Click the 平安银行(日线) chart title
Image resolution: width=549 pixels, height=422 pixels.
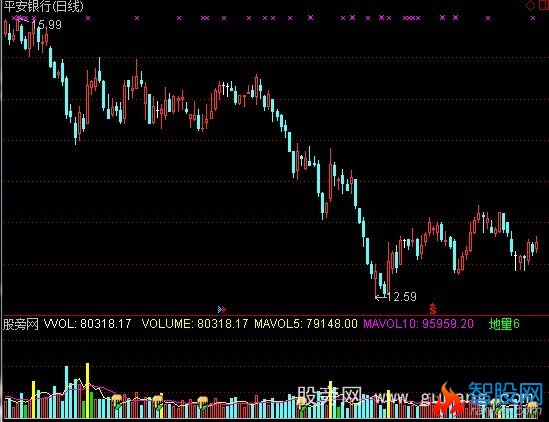coord(43,6)
